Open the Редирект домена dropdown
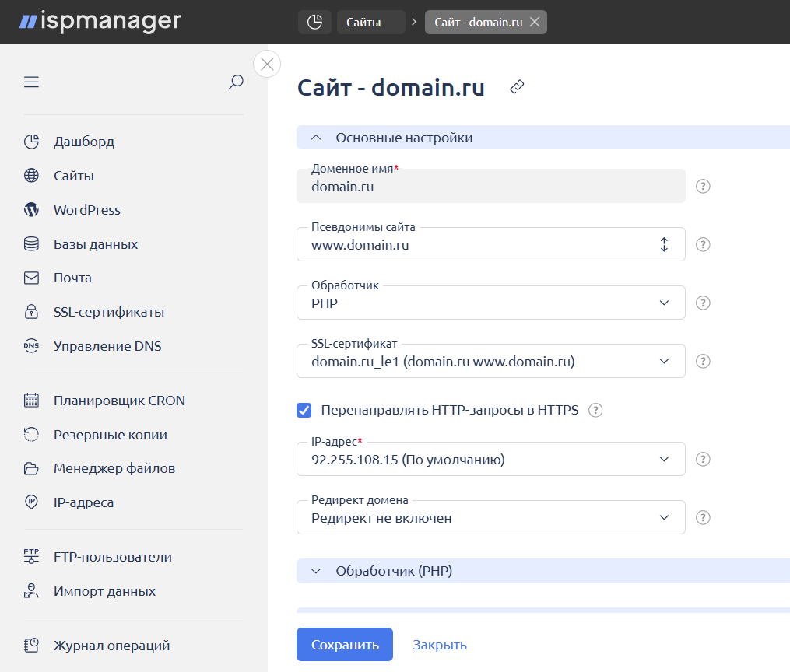This screenshot has width=790, height=672. (x=490, y=517)
